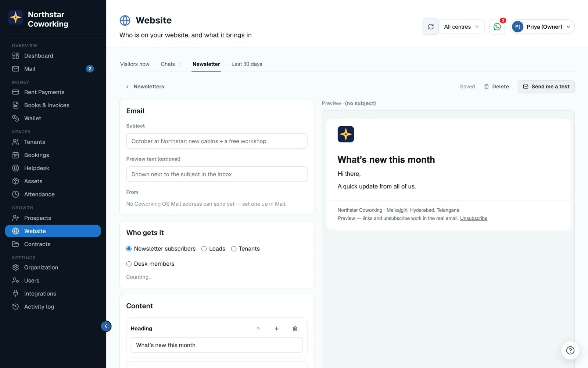Delete the Heading block with the trash icon
Screen dimensions: 588x368
click(295, 329)
